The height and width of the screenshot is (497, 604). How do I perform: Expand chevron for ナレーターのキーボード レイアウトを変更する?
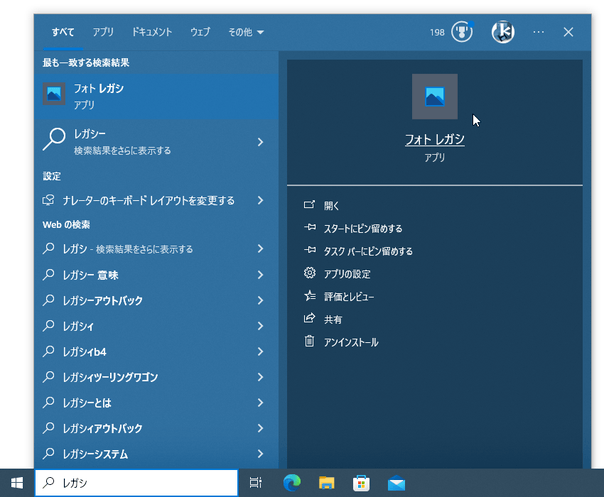coord(260,200)
